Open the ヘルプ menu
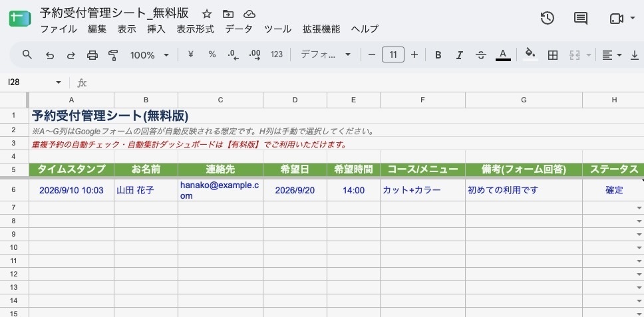Image resolution: width=644 pixels, height=317 pixels. (x=365, y=29)
